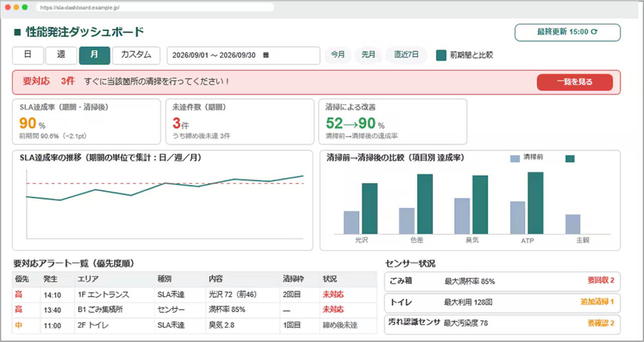Click the 最終更新 15:00 button

coord(568,32)
